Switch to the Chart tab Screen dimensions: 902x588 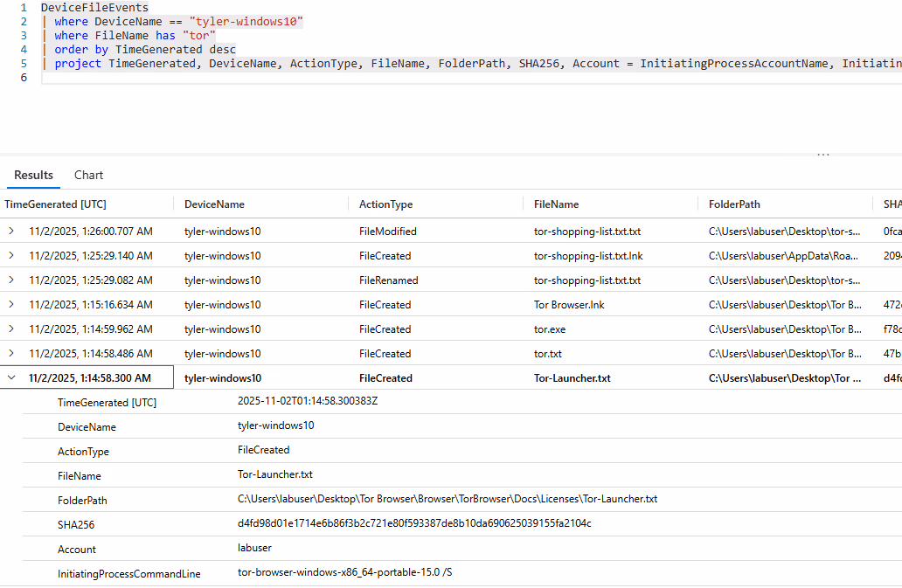88,176
